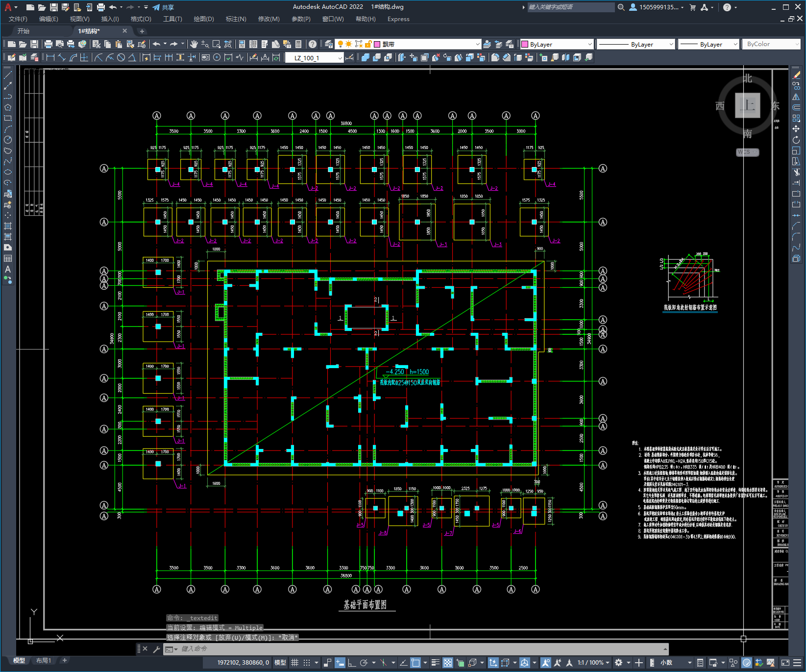Screen dimensions: 806x672
Task: Toggle annotation visibility in status bar
Action: [546, 663]
